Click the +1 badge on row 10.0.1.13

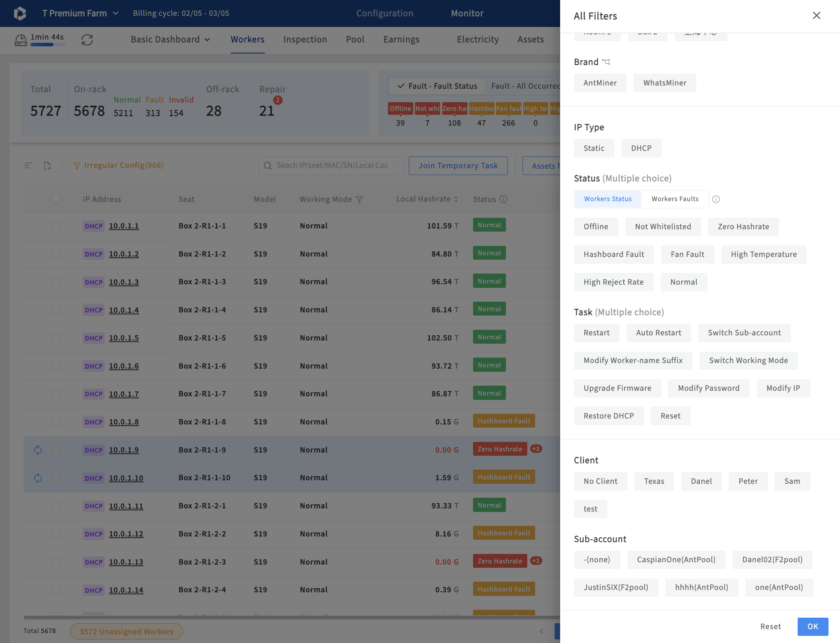pyautogui.click(x=536, y=561)
